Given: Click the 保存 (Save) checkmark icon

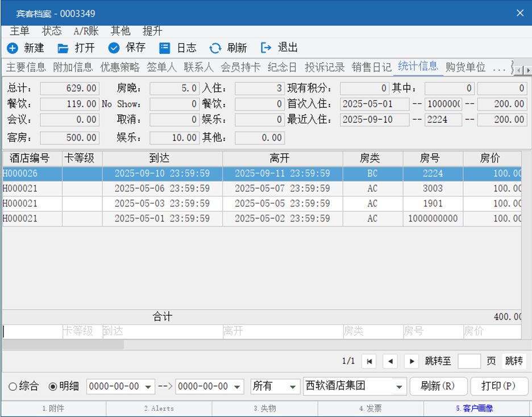Looking at the screenshot, I should click(114, 48).
